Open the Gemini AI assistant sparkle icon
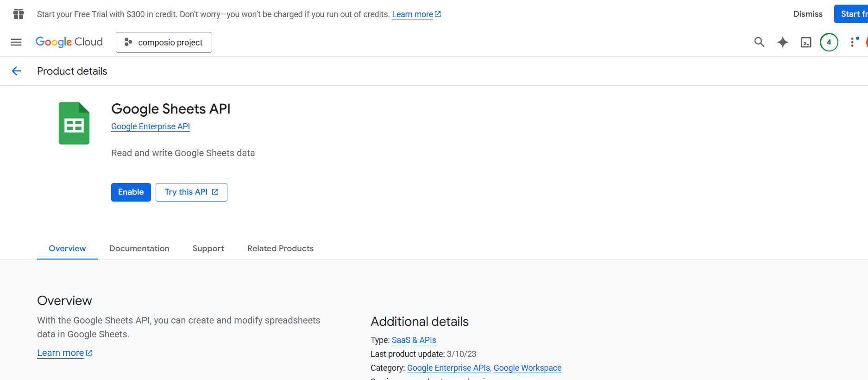The width and height of the screenshot is (868, 380). click(783, 42)
